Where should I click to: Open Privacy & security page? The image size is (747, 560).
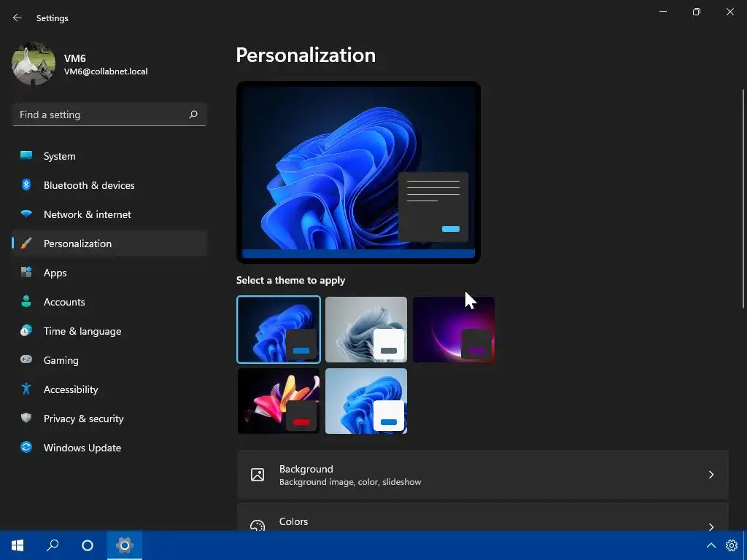click(x=109, y=419)
